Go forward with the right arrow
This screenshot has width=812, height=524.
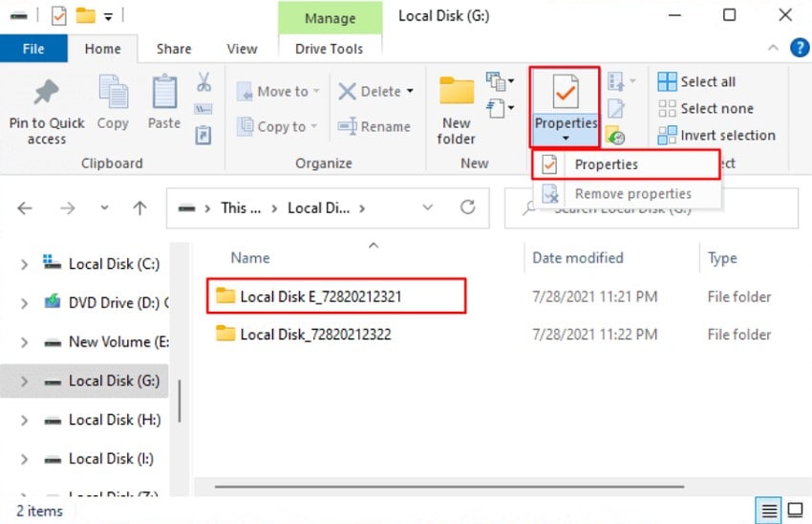67,208
